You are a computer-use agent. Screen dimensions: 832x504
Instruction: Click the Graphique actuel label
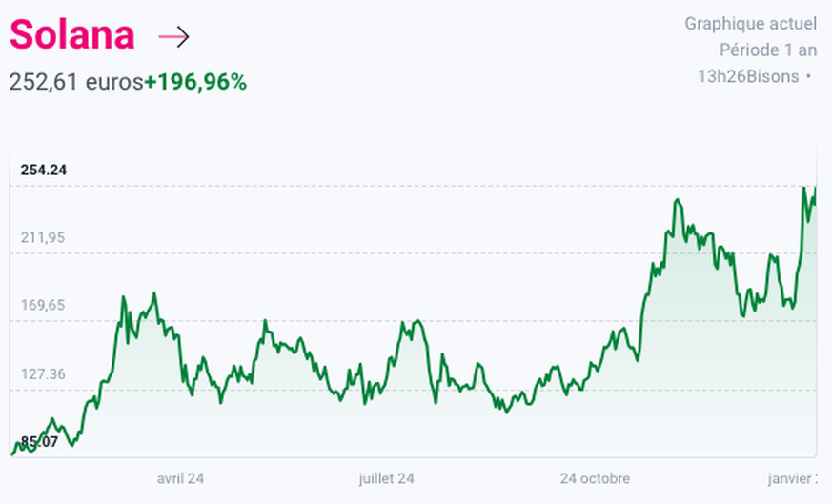click(x=750, y=23)
